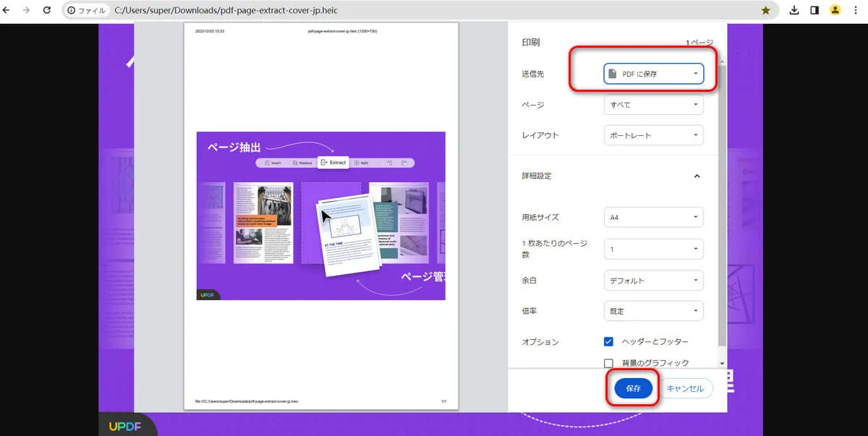The height and width of the screenshot is (436, 868).
Task: Click the 詳細設定 label
Action: [537, 176]
